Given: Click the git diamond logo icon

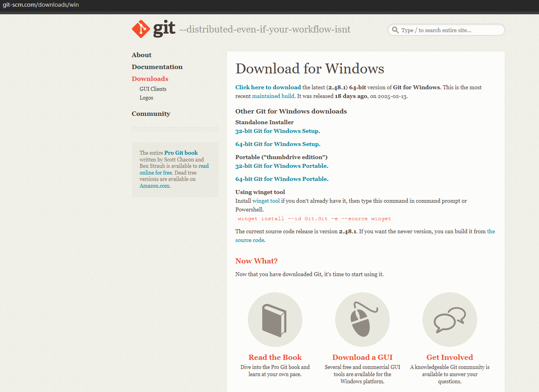Looking at the screenshot, I should [x=141, y=29].
